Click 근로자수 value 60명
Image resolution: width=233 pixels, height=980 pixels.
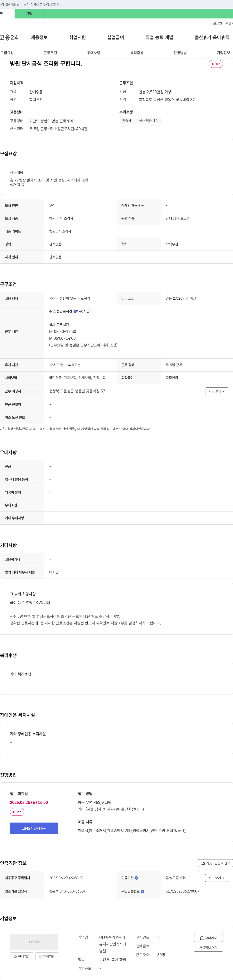[x=161, y=955]
